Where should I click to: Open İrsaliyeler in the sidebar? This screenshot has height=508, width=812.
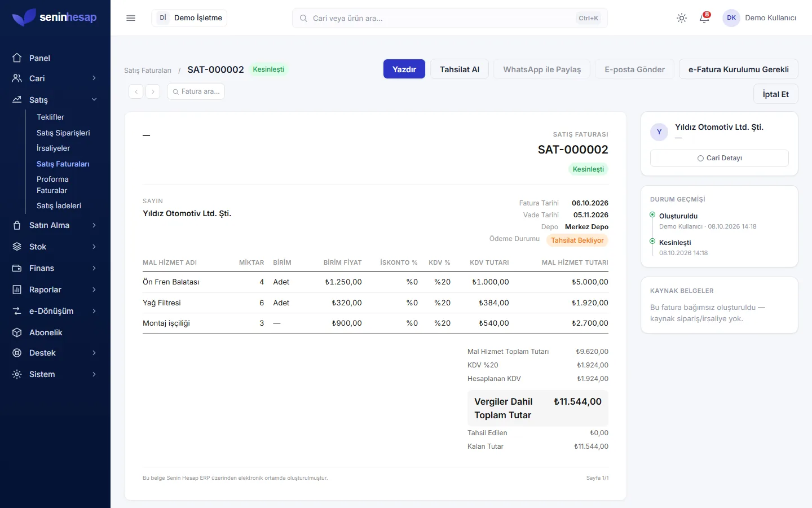(x=53, y=148)
